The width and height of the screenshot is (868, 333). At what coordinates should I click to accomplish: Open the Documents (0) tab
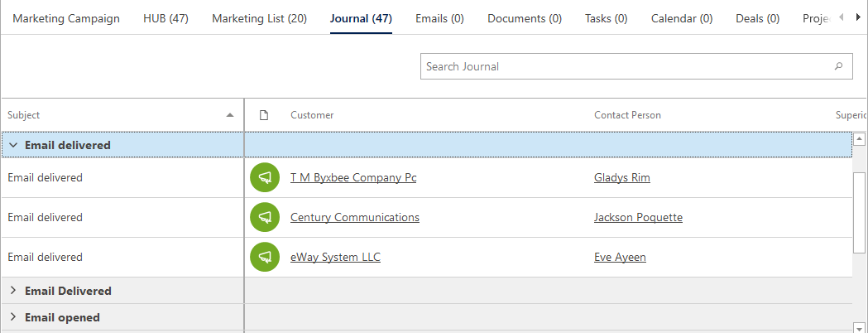click(525, 18)
